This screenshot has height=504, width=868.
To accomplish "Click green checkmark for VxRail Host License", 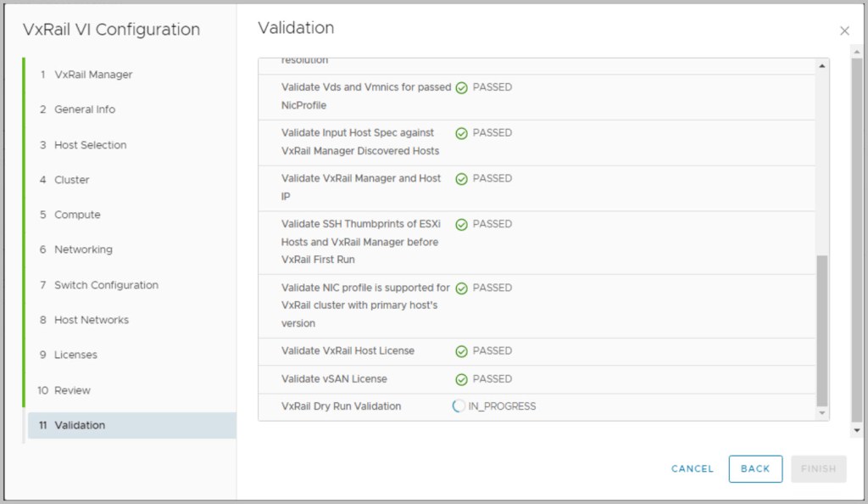I will coord(462,351).
